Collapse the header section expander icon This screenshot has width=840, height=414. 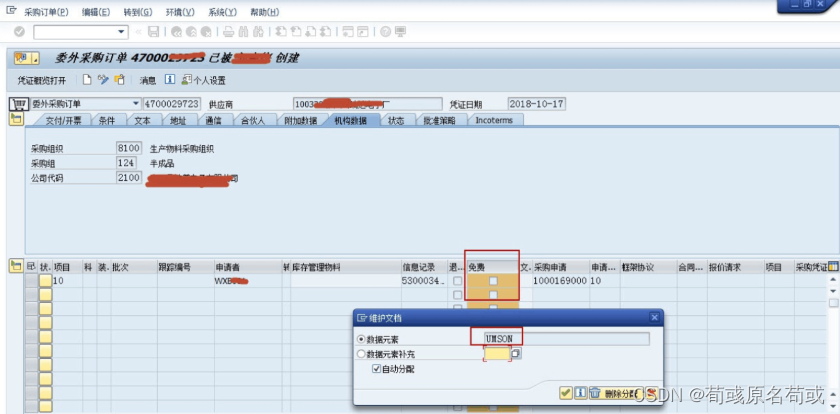coord(16,119)
